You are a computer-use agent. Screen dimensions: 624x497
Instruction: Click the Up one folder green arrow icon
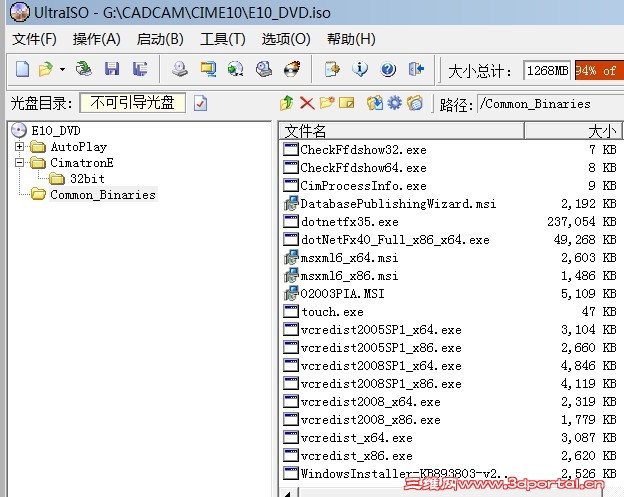coord(287,103)
